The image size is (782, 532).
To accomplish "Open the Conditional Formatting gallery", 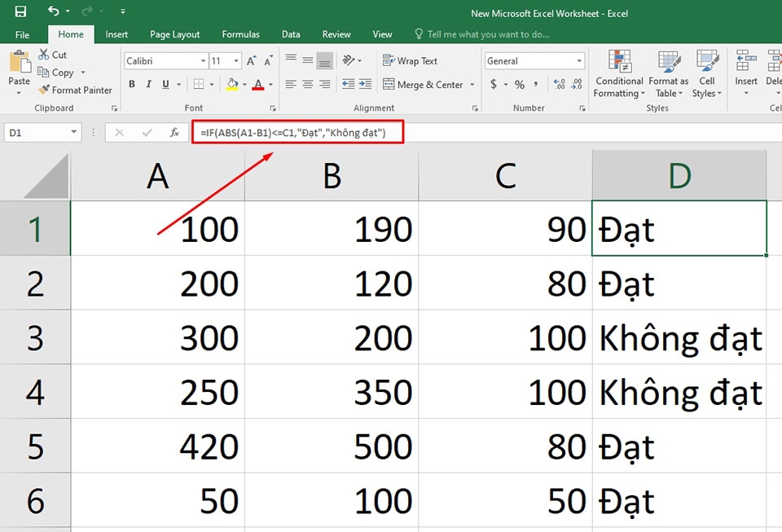I will pos(618,77).
